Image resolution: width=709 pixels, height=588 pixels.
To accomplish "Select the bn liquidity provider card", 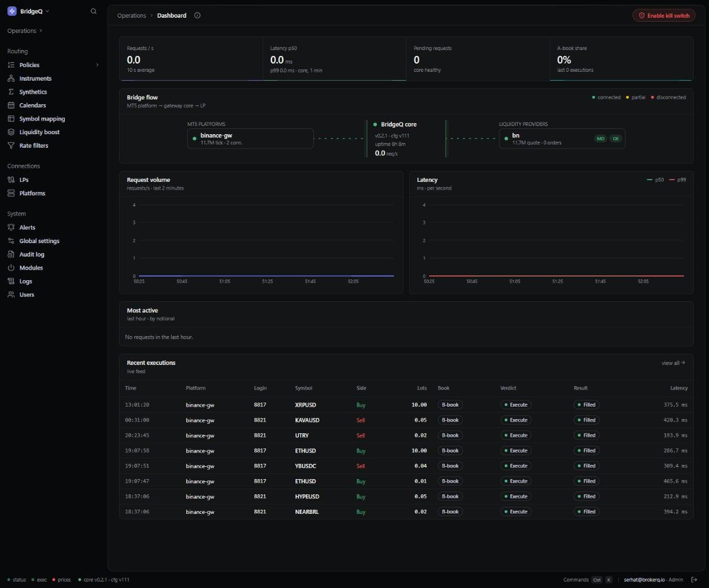I will 562,139.
